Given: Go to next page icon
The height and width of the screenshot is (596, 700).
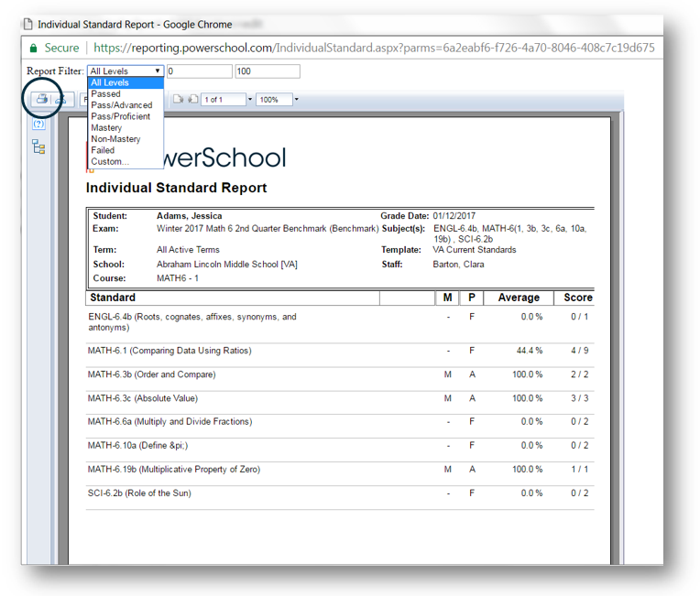Looking at the screenshot, I should [178, 99].
